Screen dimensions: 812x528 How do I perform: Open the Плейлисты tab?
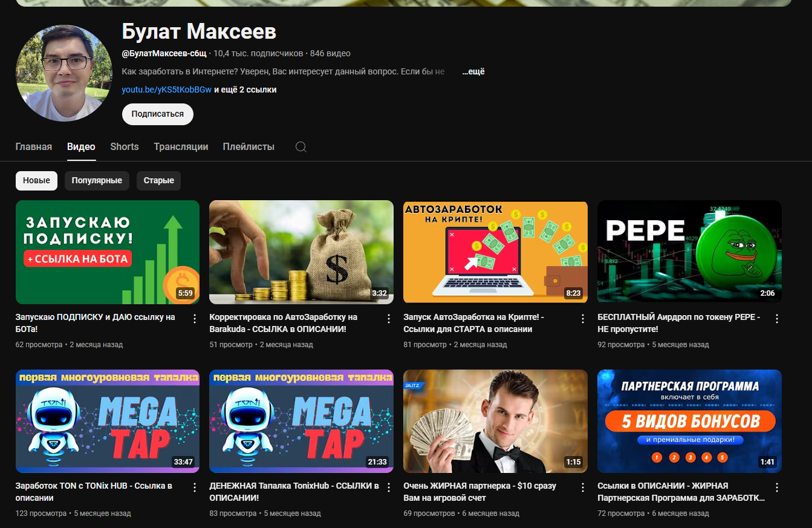pos(248,146)
